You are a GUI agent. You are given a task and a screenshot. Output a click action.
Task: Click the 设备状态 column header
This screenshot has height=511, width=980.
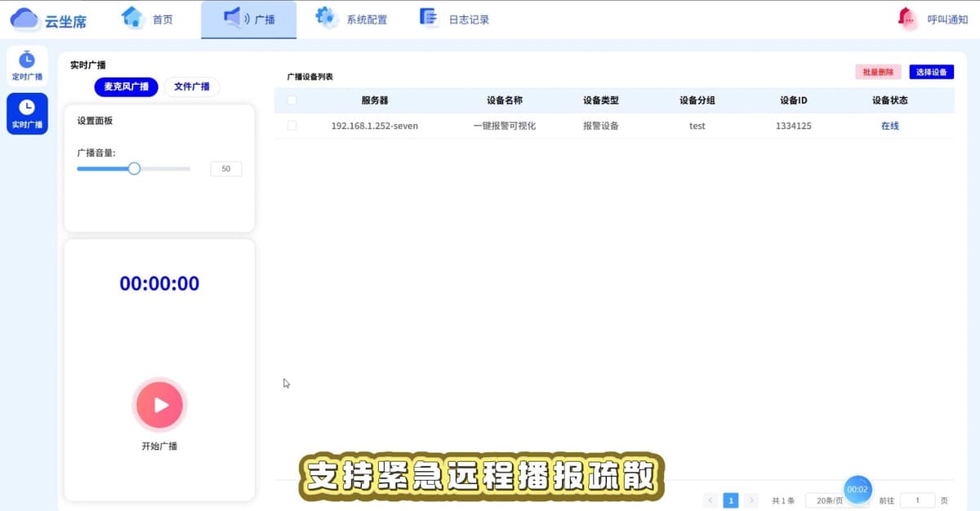point(890,100)
